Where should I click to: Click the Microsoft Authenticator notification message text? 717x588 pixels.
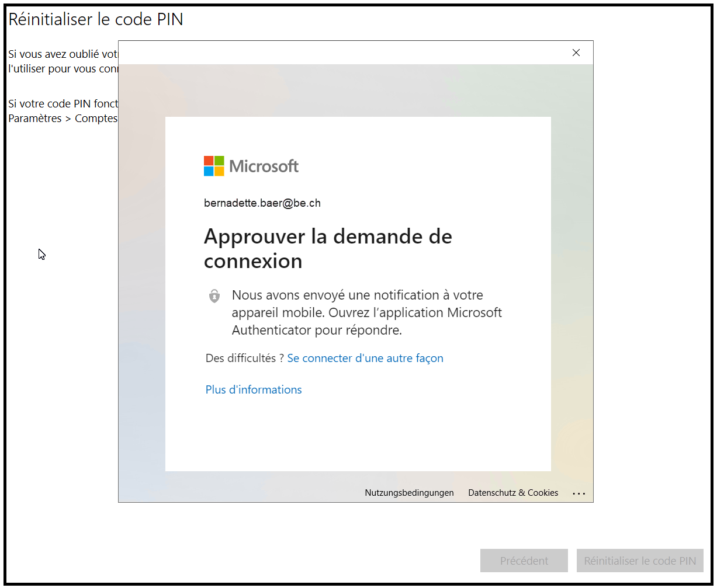[367, 312]
